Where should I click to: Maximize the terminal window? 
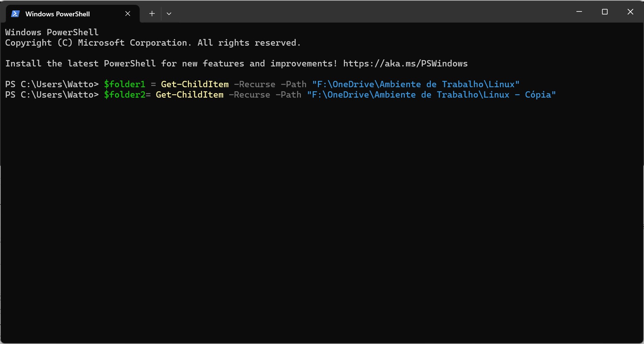[605, 12]
